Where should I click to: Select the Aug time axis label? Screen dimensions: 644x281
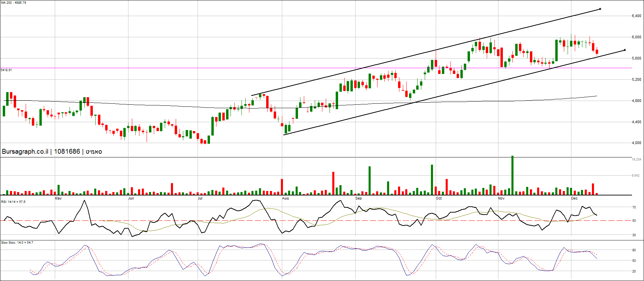285,199
